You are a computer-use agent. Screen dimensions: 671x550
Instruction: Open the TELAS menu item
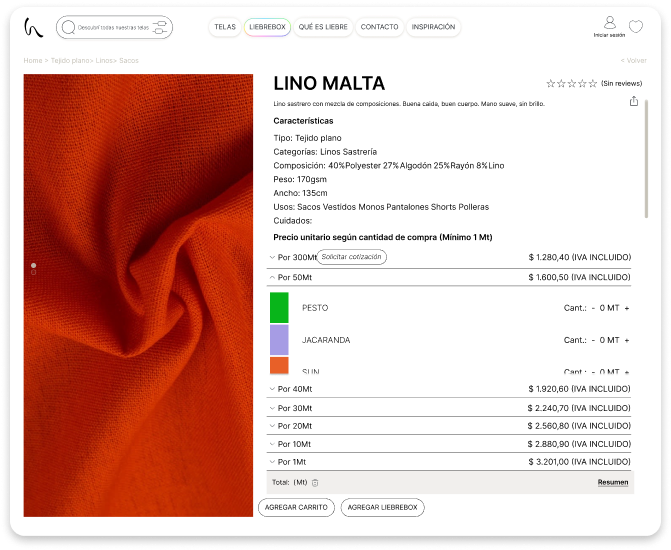pos(225,27)
